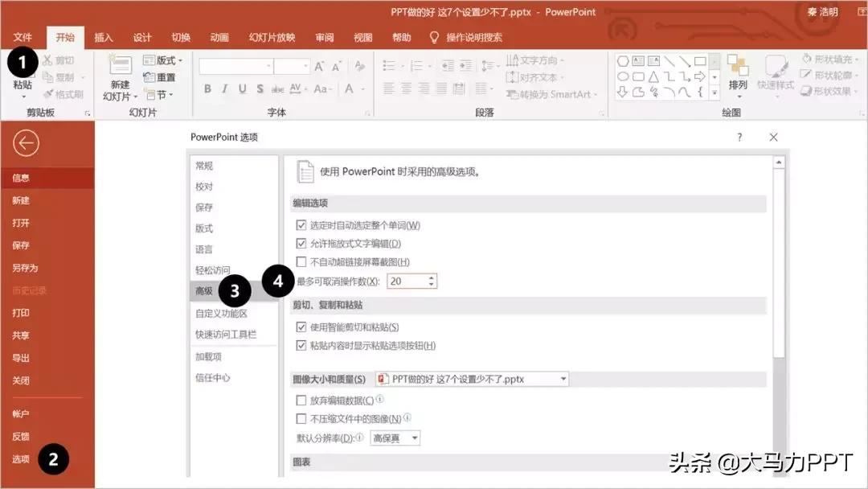Click the 最多可取消操作数 value field

click(407, 281)
